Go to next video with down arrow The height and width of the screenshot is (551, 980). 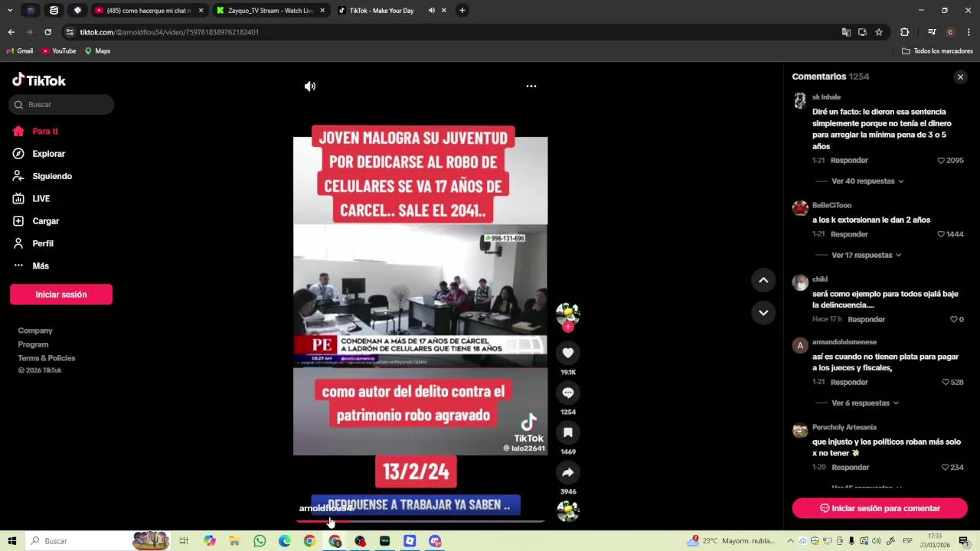[x=763, y=312]
